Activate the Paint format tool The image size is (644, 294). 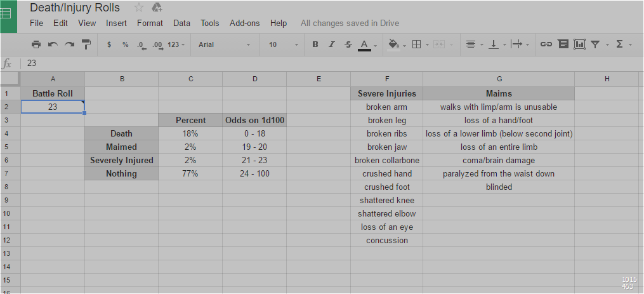point(86,44)
